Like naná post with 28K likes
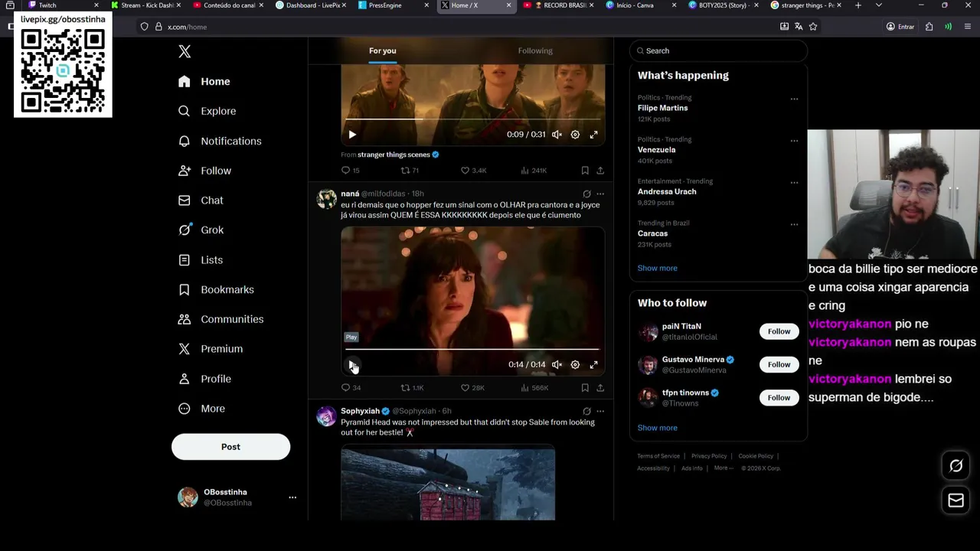The width and height of the screenshot is (980, 551). [472, 388]
